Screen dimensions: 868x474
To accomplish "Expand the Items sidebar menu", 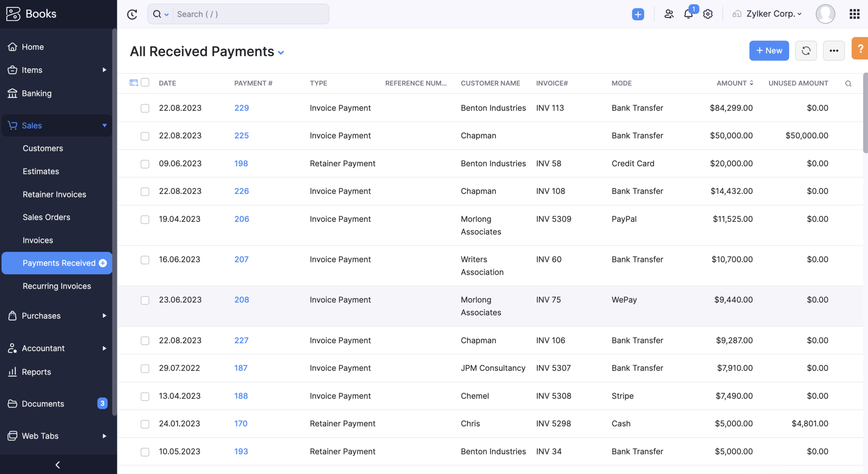I will [x=104, y=70].
